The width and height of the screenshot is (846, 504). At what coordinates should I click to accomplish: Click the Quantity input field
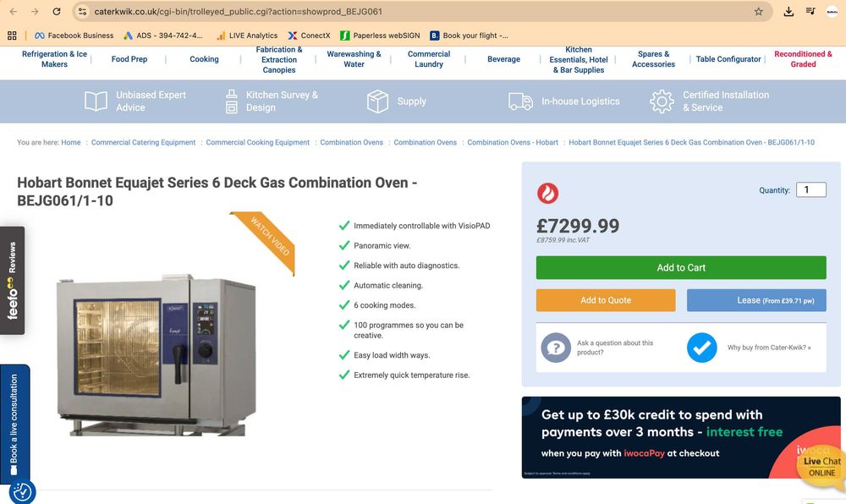810,190
